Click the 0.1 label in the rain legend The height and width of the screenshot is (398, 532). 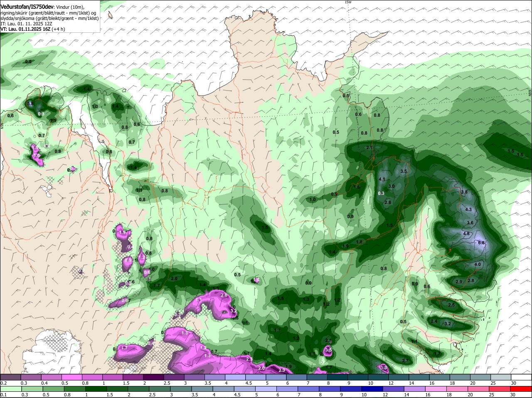coord(3,395)
